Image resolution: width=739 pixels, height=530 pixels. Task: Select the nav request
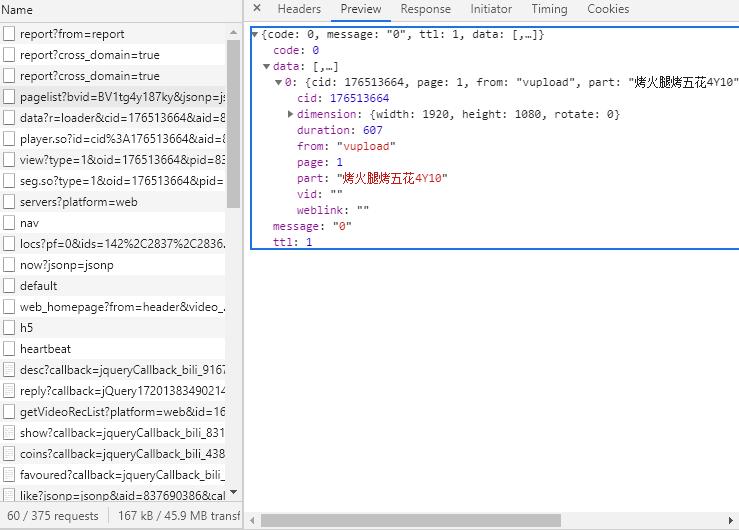[x=113, y=223]
